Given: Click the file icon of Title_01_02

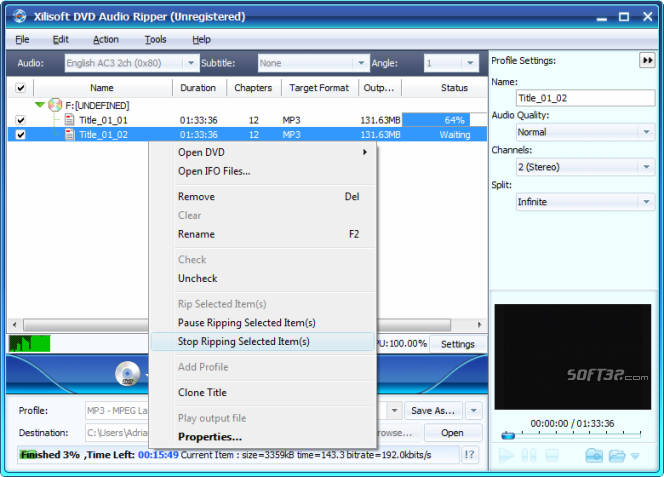Looking at the screenshot, I should pyautogui.click(x=69, y=134).
